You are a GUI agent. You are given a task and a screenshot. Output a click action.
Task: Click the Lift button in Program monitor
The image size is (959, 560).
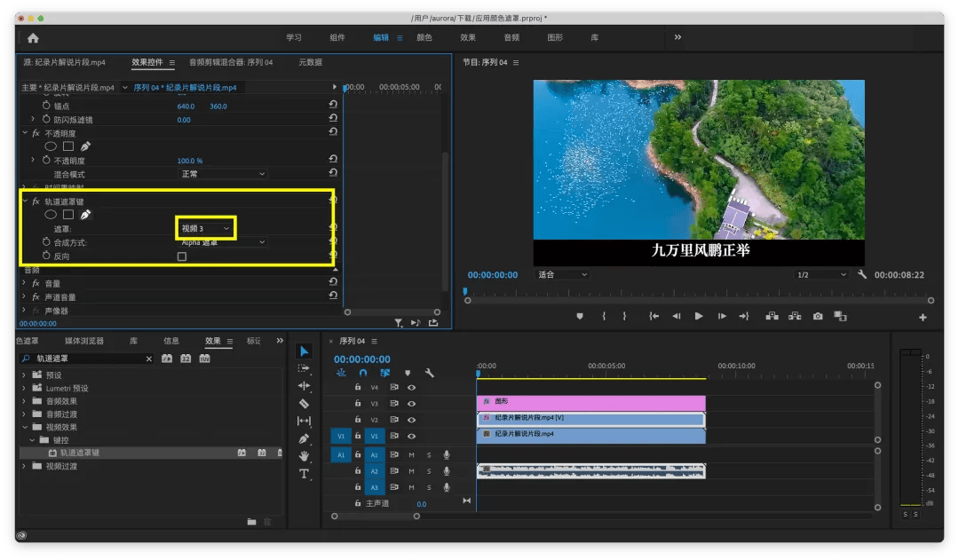[773, 316]
